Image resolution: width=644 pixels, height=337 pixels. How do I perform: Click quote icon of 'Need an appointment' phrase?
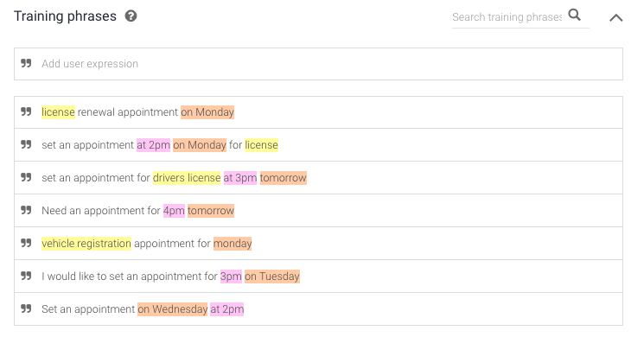[26, 210]
